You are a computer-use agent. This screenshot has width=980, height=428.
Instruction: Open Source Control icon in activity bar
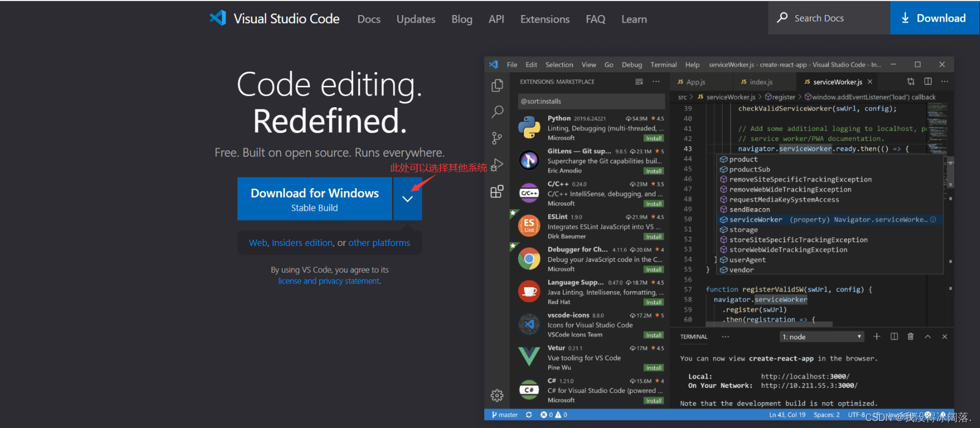pyautogui.click(x=497, y=139)
